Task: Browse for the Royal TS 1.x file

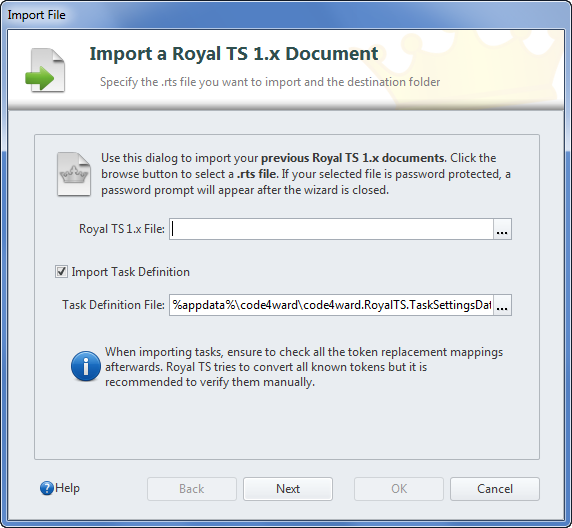Action: coord(502,229)
